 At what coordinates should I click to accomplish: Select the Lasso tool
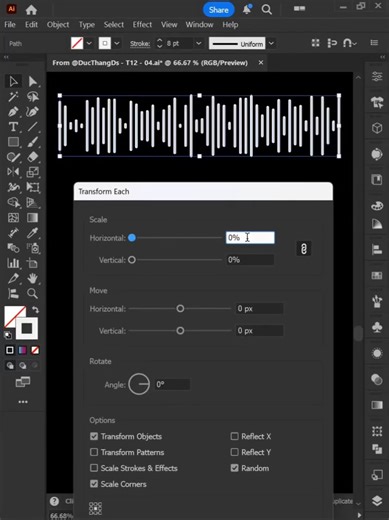(x=32, y=97)
